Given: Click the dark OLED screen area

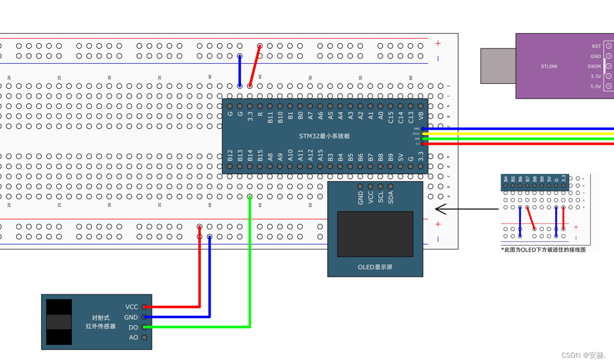Looking at the screenshot, I should click(x=375, y=234).
